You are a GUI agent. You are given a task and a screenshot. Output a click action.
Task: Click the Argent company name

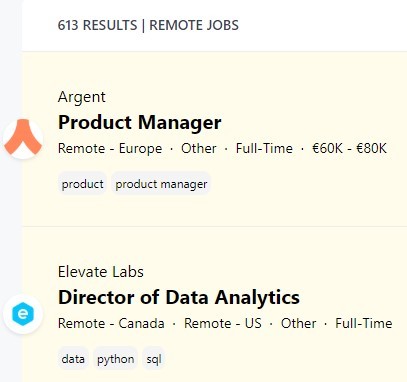tap(82, 97)
